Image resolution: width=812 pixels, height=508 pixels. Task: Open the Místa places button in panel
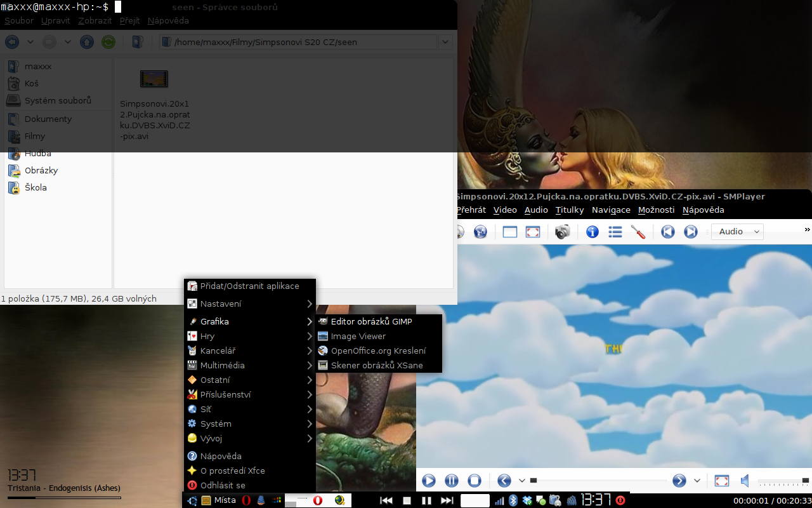pyautogui.click(x=219, y=500)
